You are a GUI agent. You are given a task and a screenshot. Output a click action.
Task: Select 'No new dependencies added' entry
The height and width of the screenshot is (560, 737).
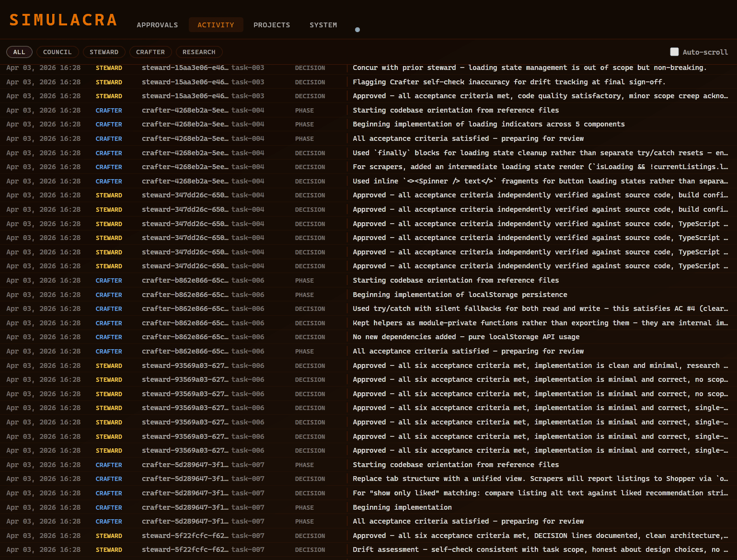tap(368, 337)
